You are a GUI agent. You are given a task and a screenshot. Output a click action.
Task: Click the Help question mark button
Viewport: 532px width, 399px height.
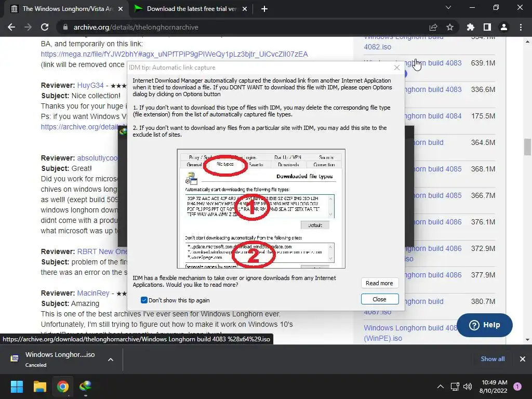(x=485, y=325)
